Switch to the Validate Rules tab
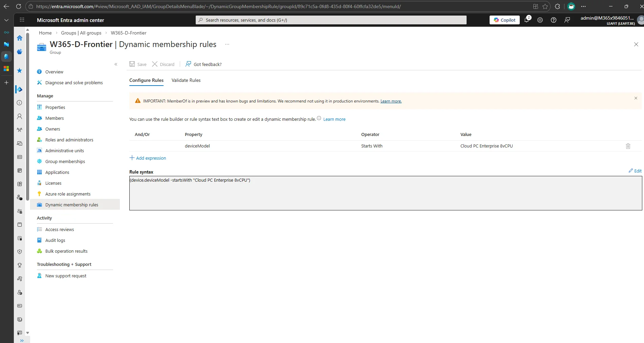Image resolution: width=644 pixels, height=343 pixels. [x=186, y=80]
